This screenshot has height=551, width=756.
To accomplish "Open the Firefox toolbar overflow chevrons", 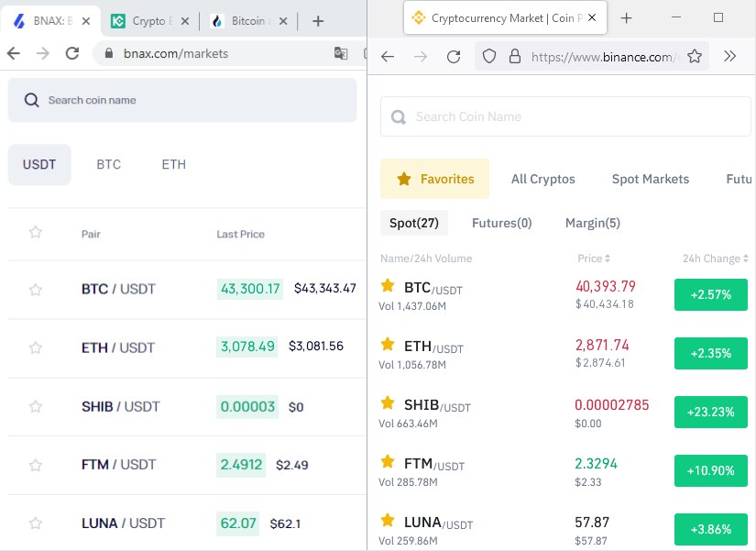I will [729, 56].
